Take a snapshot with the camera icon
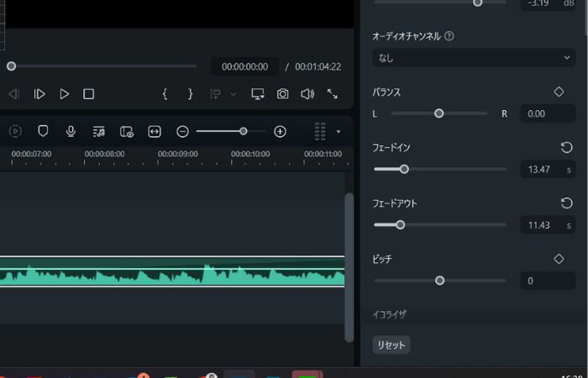The image size is (588, 378). (283, 94)
